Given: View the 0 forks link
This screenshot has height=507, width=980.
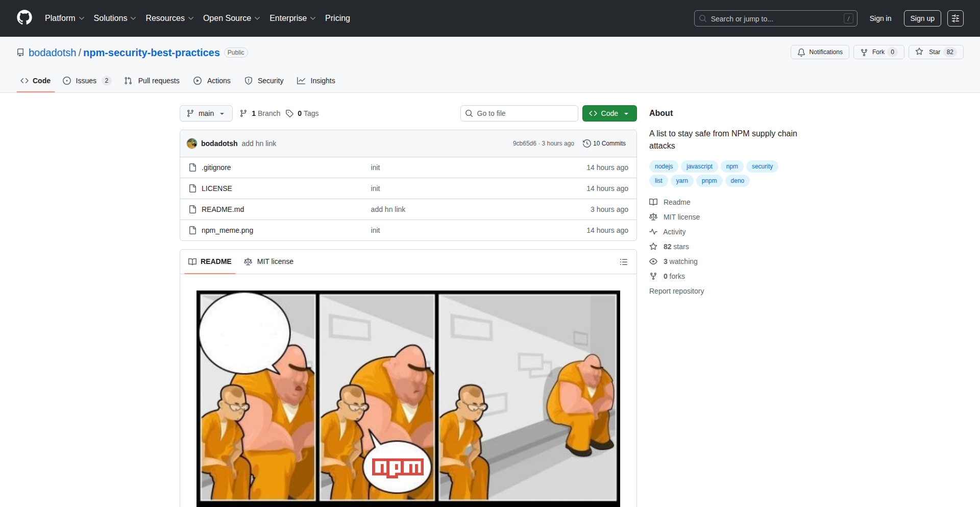Looking at the screenshot, I should (667, 276).
